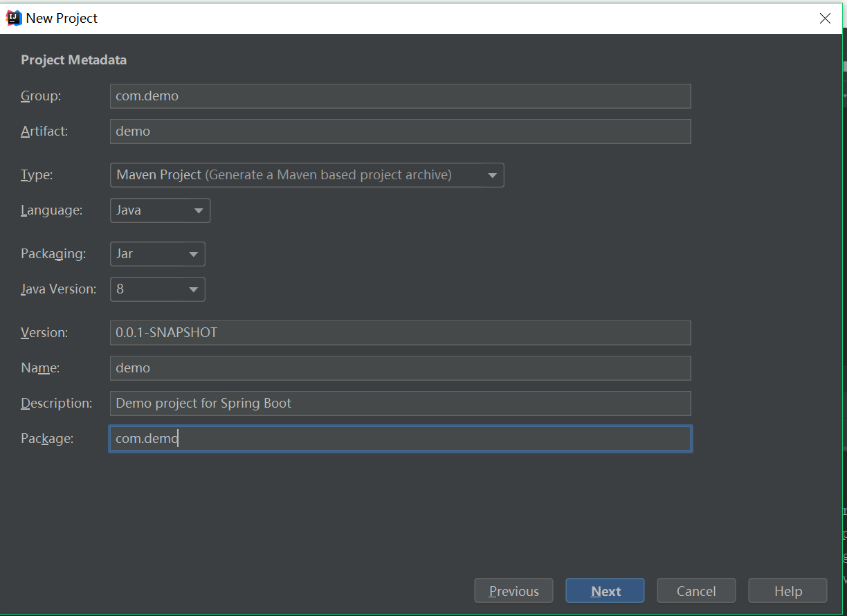
Task: Click the Group label
Action: tap(41, 96)
